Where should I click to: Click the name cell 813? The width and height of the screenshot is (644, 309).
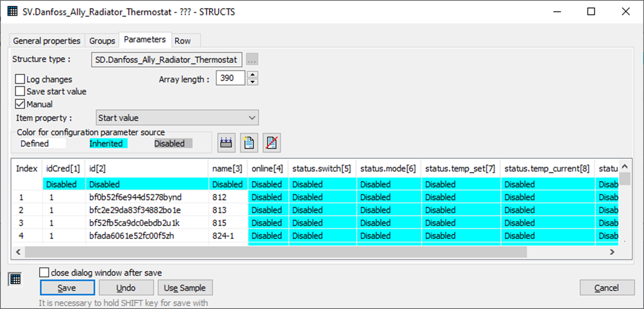[229, 210]
